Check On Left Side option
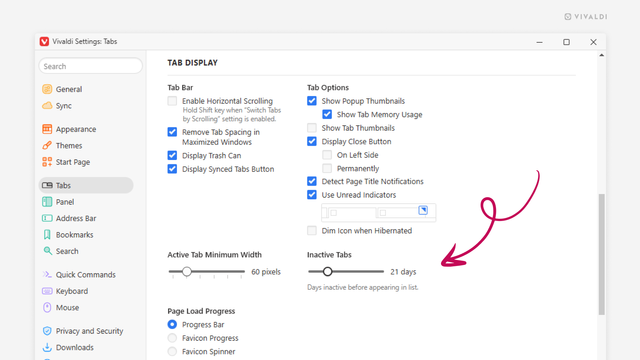 (x=327, y=155)
